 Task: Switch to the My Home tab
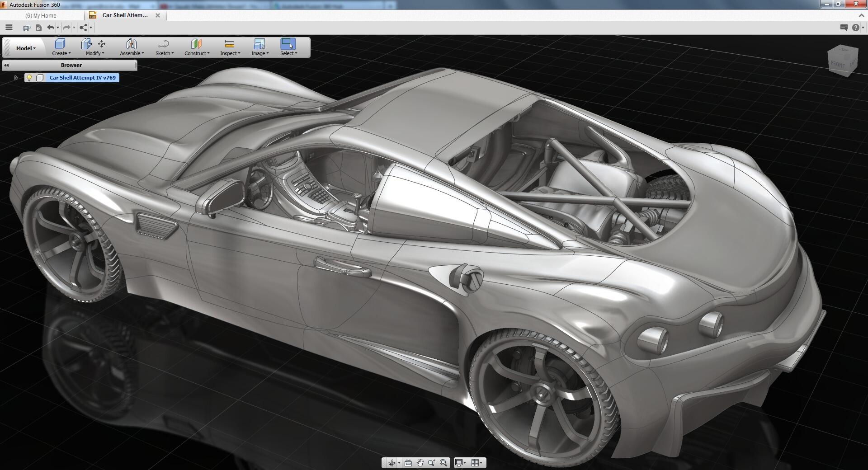tap(41, 15)
